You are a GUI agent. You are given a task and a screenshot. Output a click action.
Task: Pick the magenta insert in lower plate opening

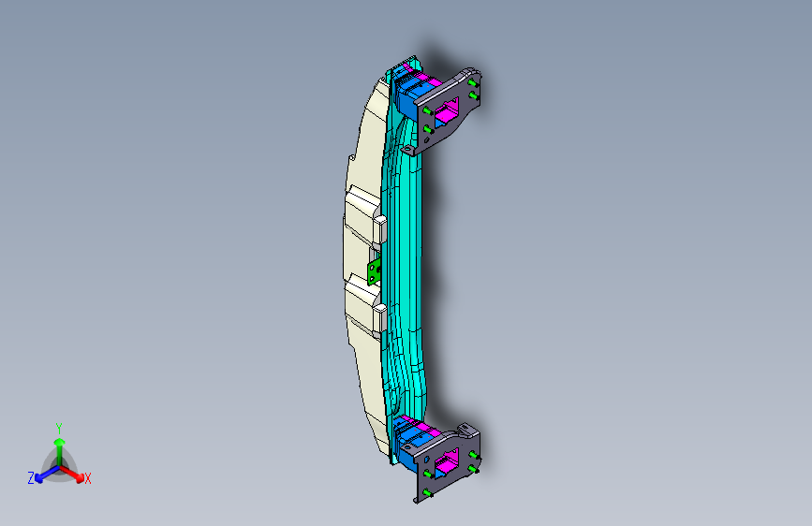pyautogui.click(x=447, y=462)
